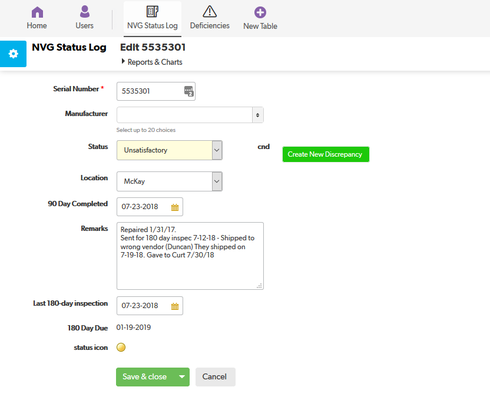Click the Serial Number input field

point(156,91)
